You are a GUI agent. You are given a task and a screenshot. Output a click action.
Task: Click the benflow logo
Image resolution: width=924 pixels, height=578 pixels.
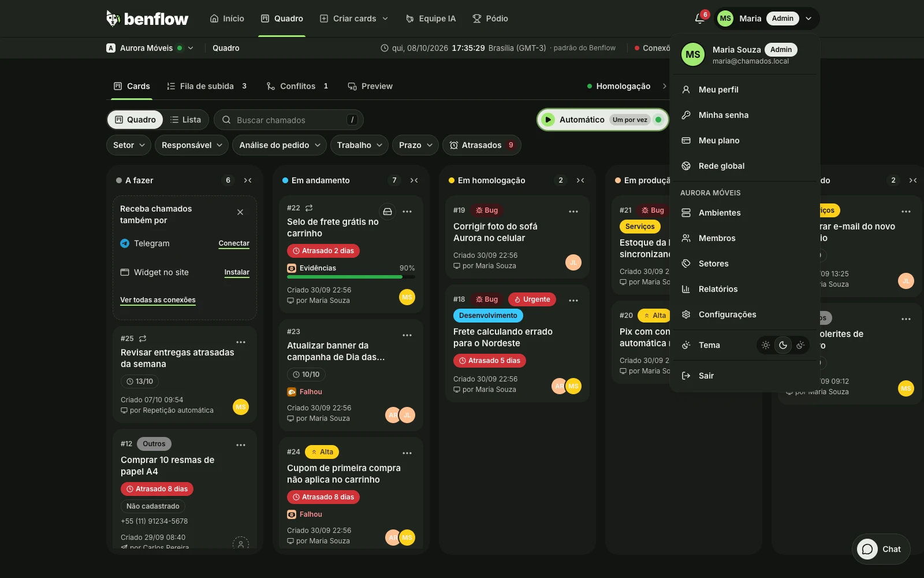(x=147, y=18)
